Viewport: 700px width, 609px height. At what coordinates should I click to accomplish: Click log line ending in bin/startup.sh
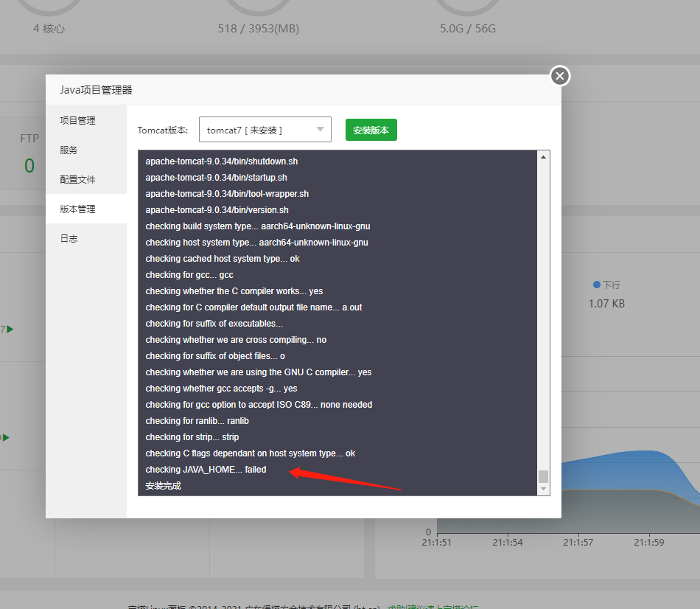(x=216, y=178)
